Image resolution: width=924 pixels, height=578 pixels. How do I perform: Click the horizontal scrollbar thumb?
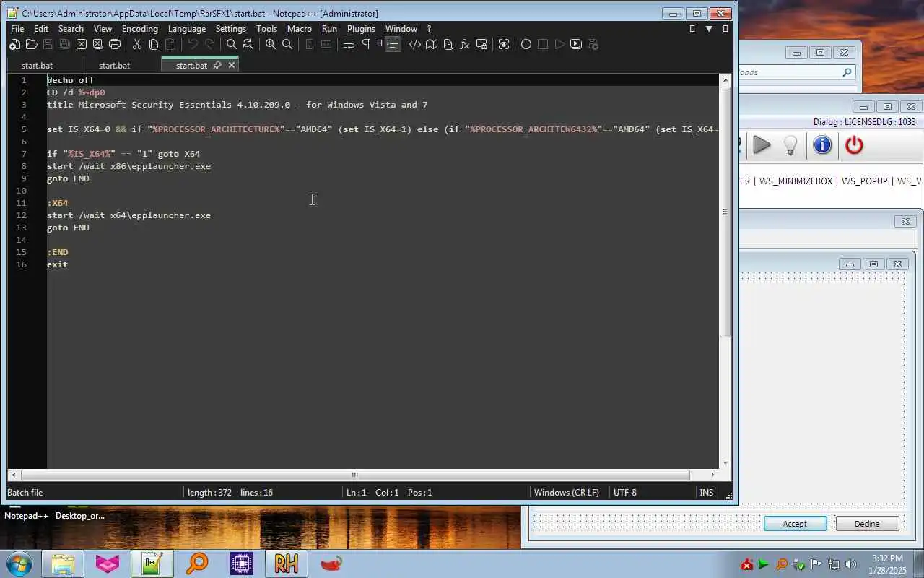(x=354, y=475)
